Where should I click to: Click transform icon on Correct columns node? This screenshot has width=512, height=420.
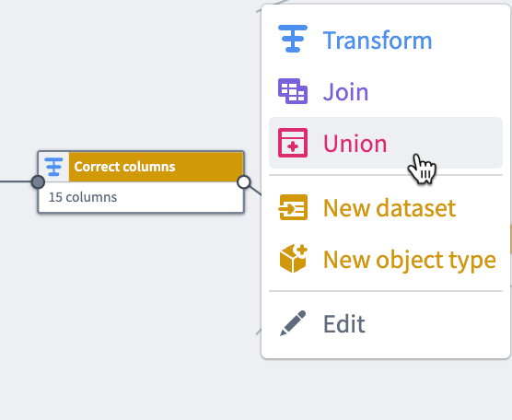(x=54, y=167)
